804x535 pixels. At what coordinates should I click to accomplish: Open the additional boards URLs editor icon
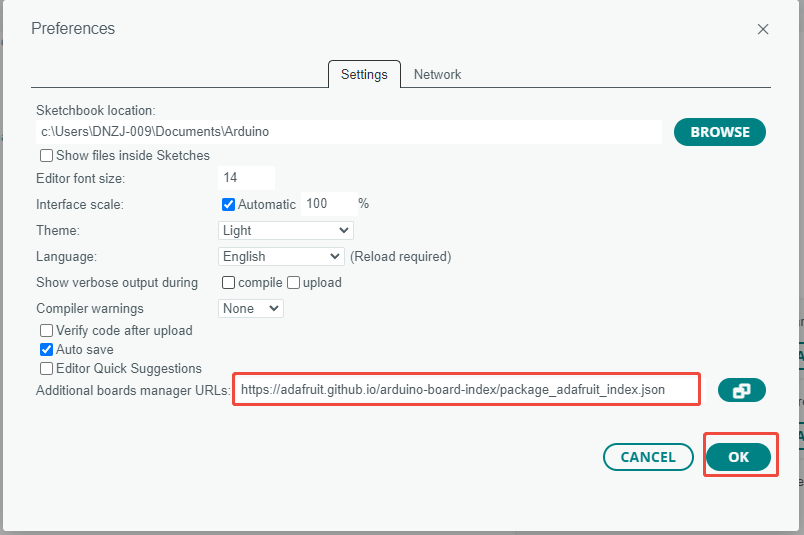tap(741, 390)
